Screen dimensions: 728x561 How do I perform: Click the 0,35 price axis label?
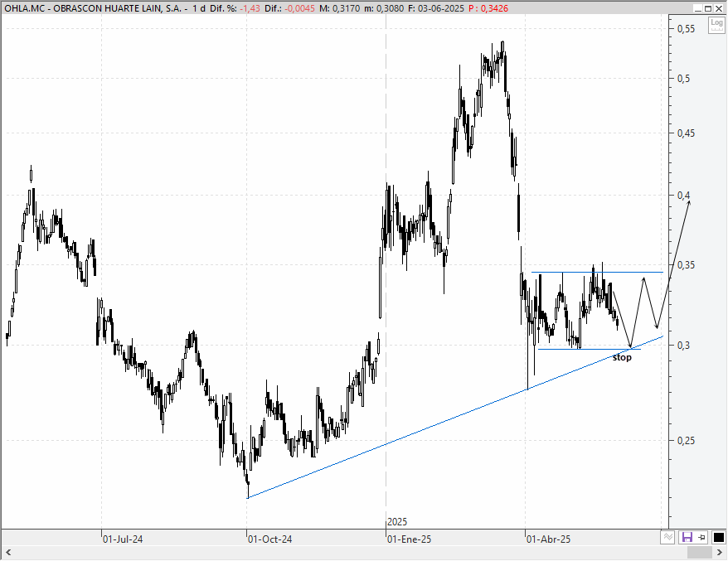click(x=686, y=265)
